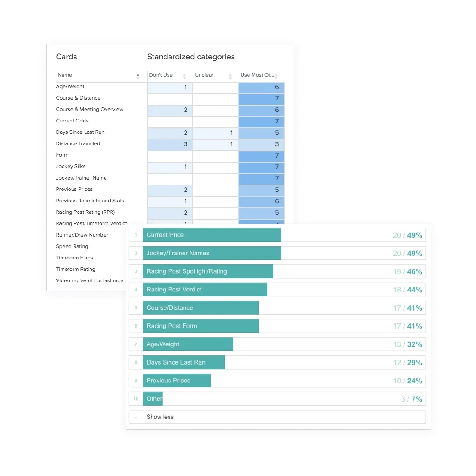Toggle sorting on the Name column header
This screenshot has height=476, width=476.
pos(64,75)
